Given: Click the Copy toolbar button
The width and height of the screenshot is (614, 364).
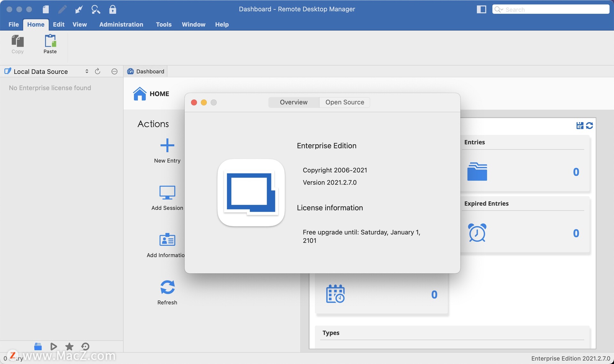Looking at the screenshot, I should pyautogui.click(x=17, y=43).
